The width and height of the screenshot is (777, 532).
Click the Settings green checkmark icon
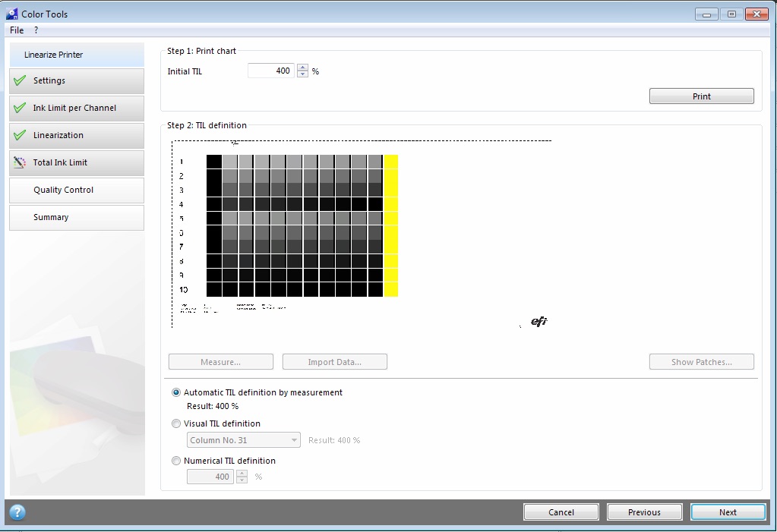tap(20, 80)
